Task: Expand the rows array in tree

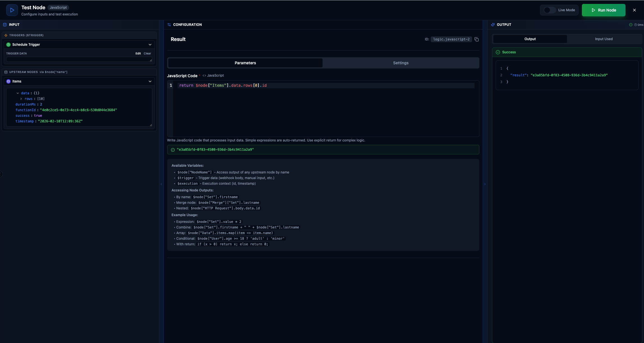Action: pyautogui.click(x=21, y=99)
